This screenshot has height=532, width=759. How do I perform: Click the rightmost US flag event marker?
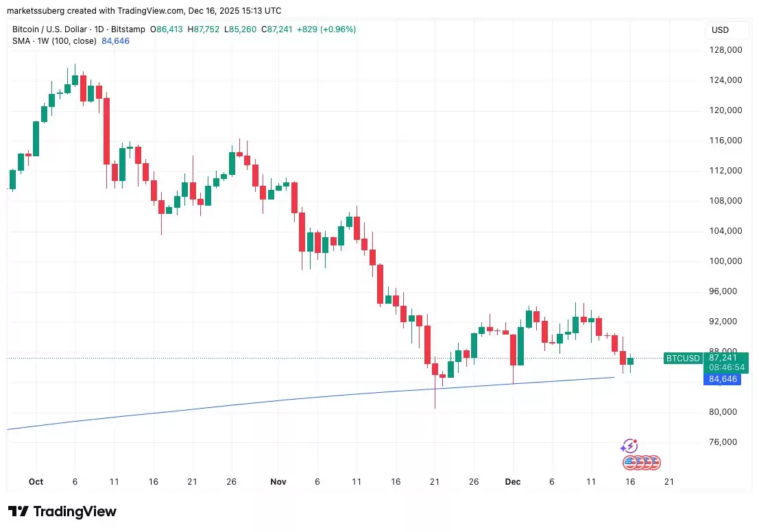[x=653, y=462]
